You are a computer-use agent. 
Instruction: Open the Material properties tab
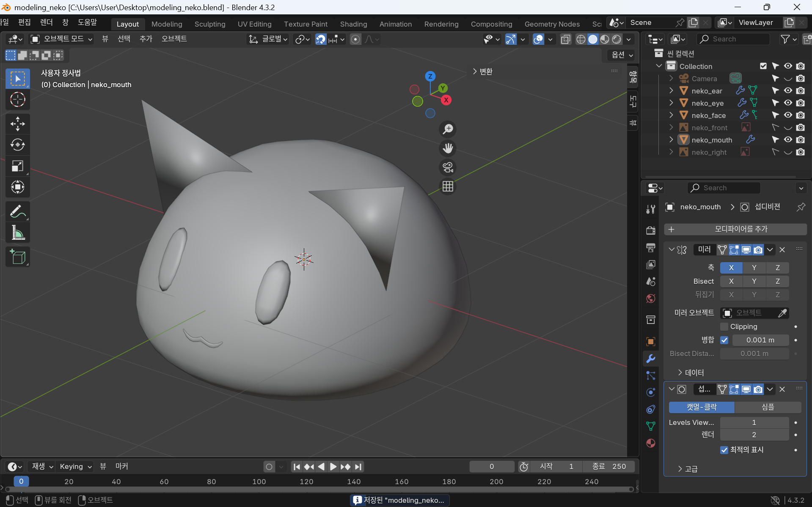click(651, 443)
